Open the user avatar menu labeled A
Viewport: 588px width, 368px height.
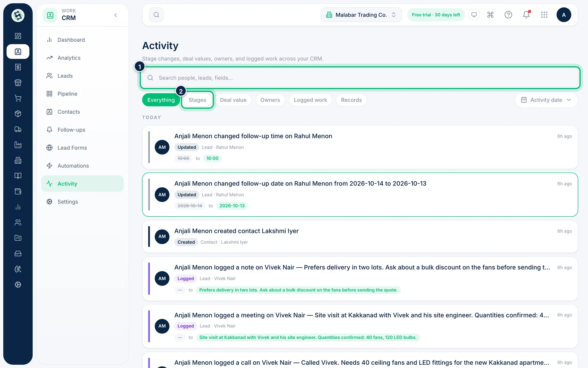pos(564,15)
